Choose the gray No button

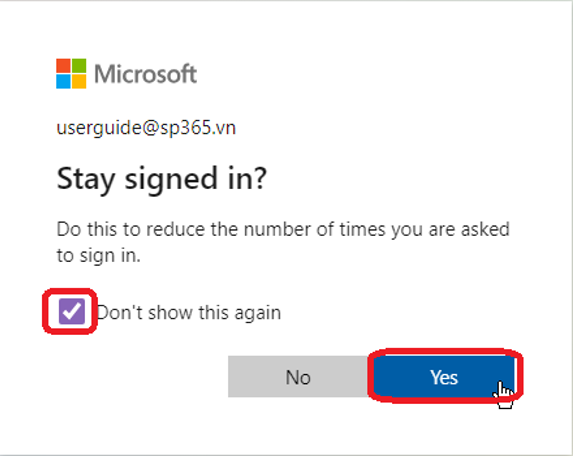tap(298, 377)
